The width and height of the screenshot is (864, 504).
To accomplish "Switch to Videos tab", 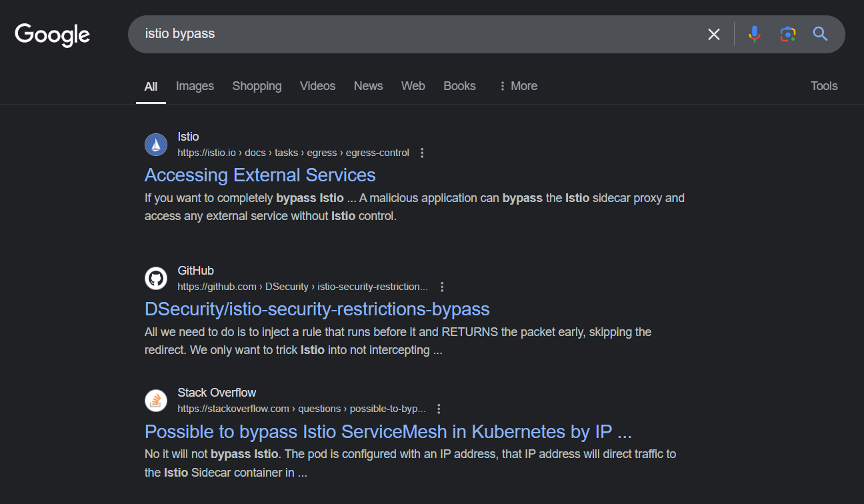I will coord(317,86).
